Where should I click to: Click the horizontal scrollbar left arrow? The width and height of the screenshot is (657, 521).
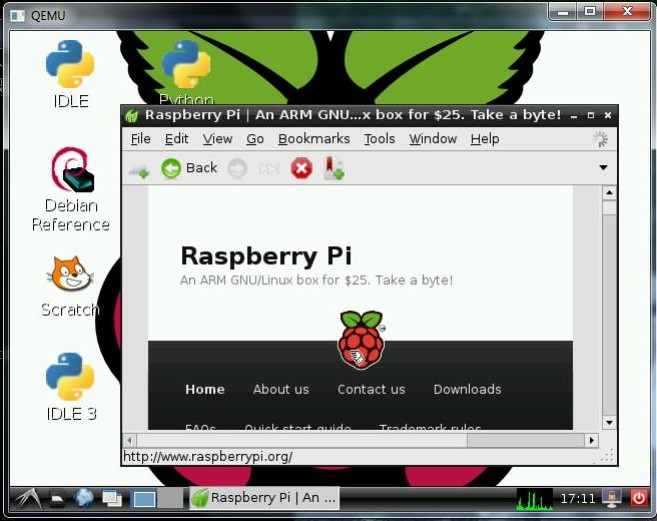click(x=129, y=440)
